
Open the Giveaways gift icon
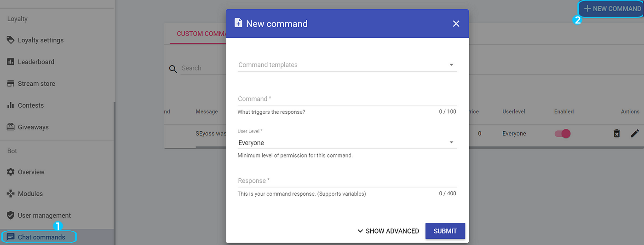[x=11, y=127]
